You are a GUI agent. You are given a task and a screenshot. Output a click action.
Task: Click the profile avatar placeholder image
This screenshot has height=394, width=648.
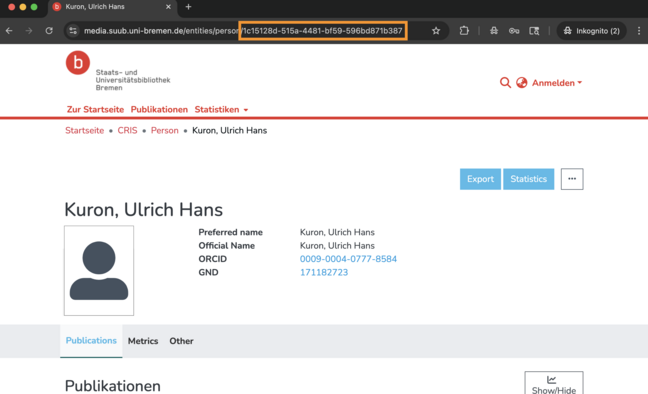tap(99, 270)
